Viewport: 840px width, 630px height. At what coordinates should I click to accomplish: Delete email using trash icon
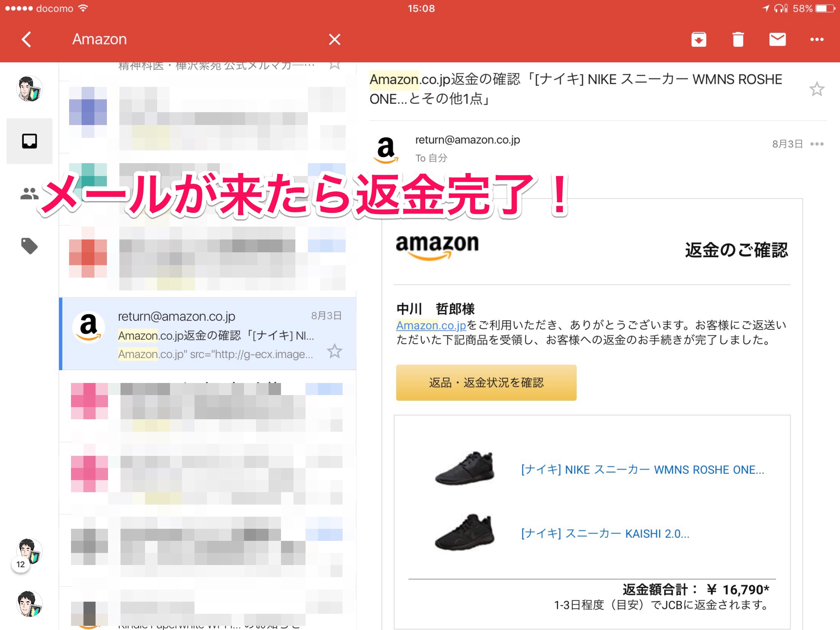pyautogui.click(x=738, y=40)
